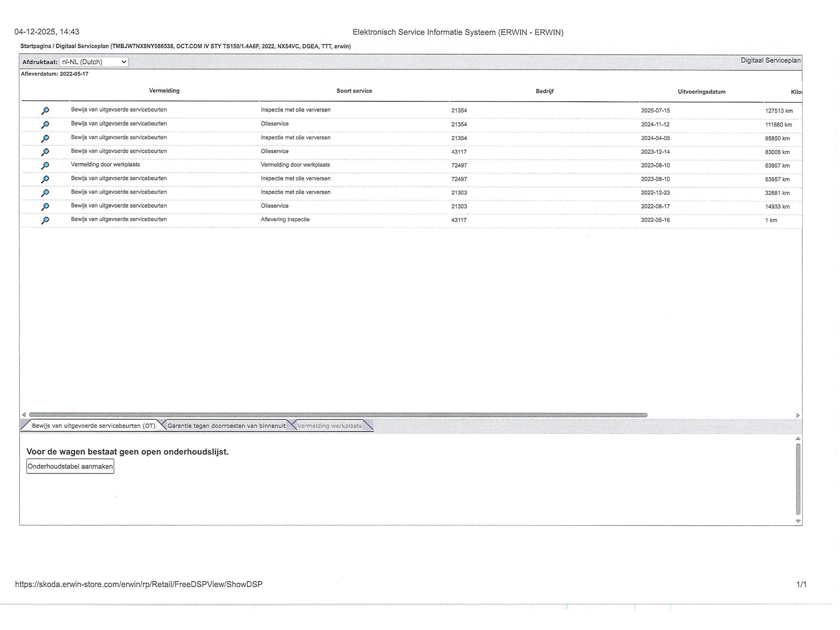Open the Vermelding werkplaats tab
The image size is (840, 630).
(329, 426)
